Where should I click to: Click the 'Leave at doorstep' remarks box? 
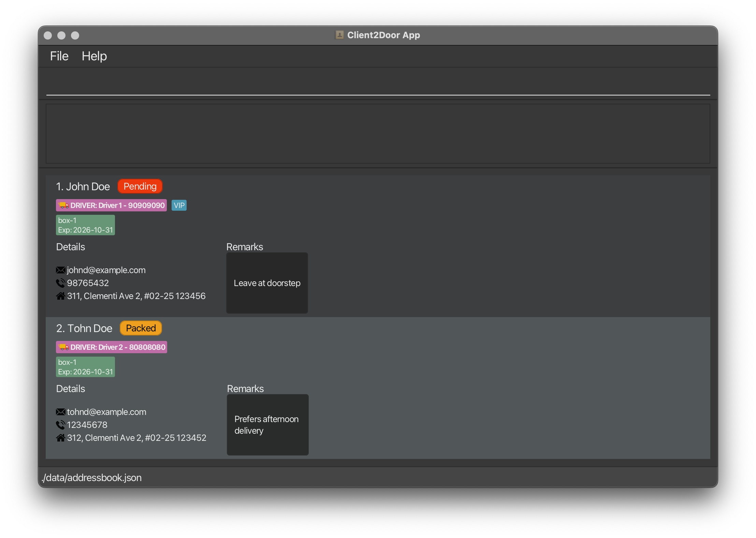[x=267, y=283]
